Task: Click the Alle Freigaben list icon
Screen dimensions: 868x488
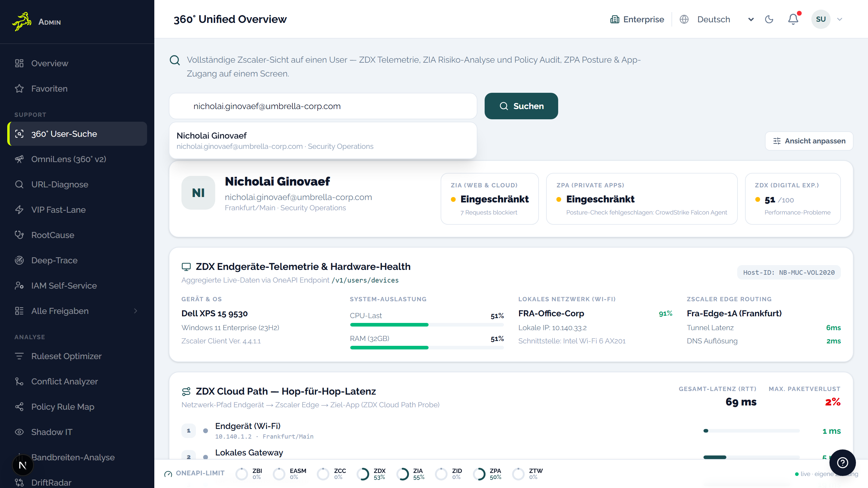Action: pos(19,311)
